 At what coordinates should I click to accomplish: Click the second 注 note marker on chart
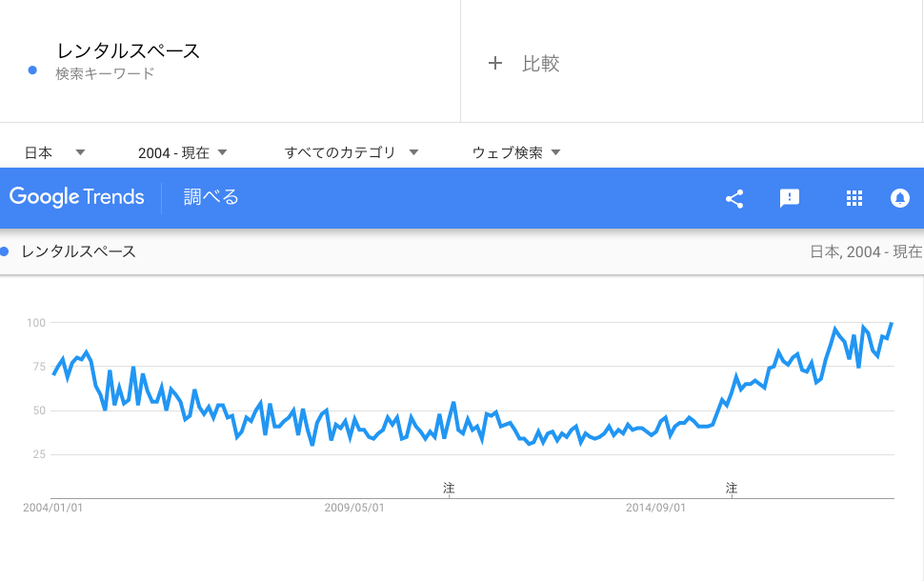click(x=732, y=488)
